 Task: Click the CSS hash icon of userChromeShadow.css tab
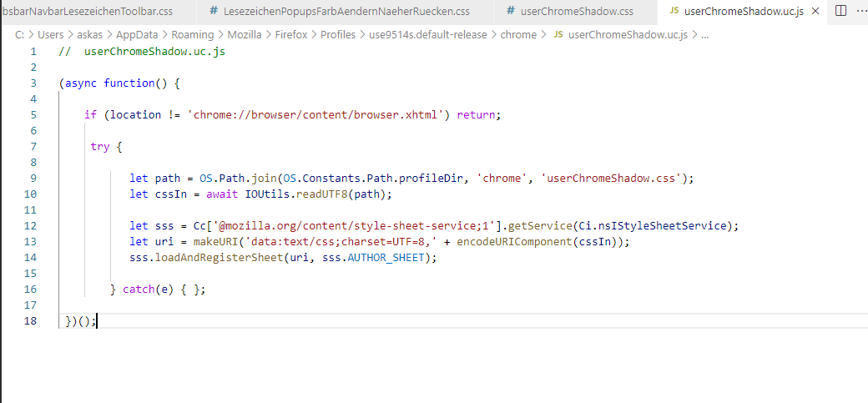(x=511, y=12)
